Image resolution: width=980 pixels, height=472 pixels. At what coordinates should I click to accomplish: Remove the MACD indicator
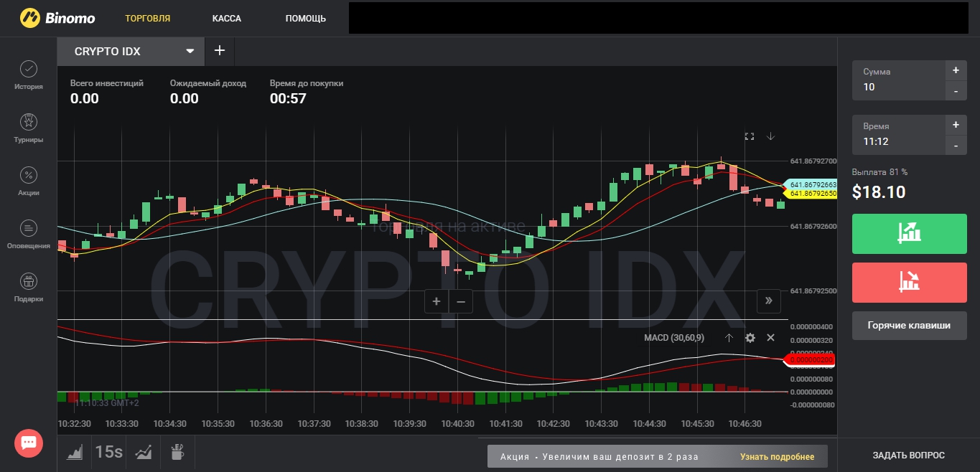pyautogui.click(x=770, y=338)
